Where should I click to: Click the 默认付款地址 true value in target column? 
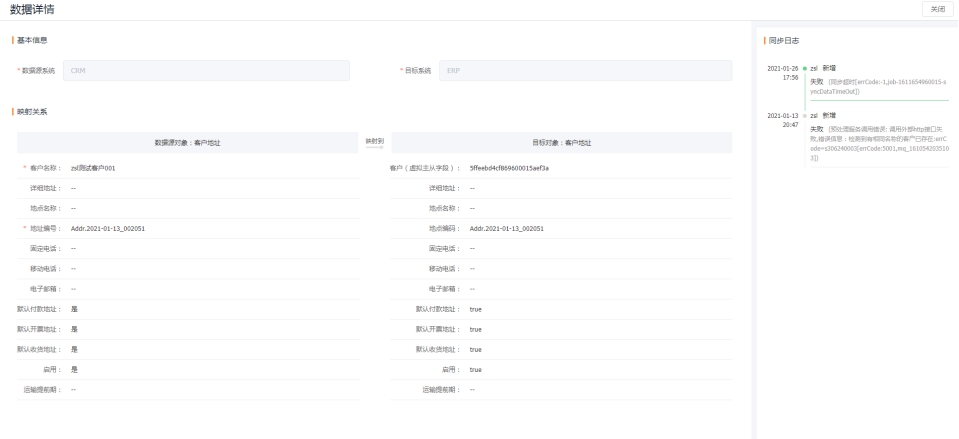[475, 309]
